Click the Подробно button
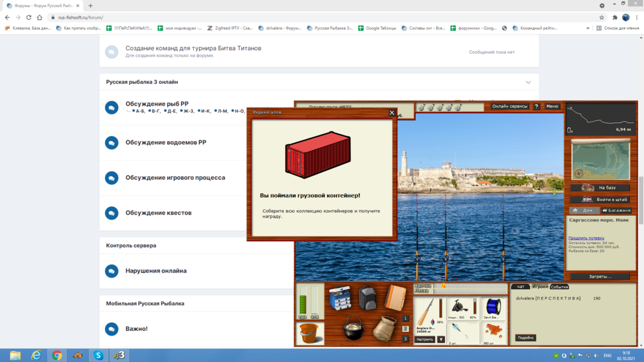 [526, 338]
